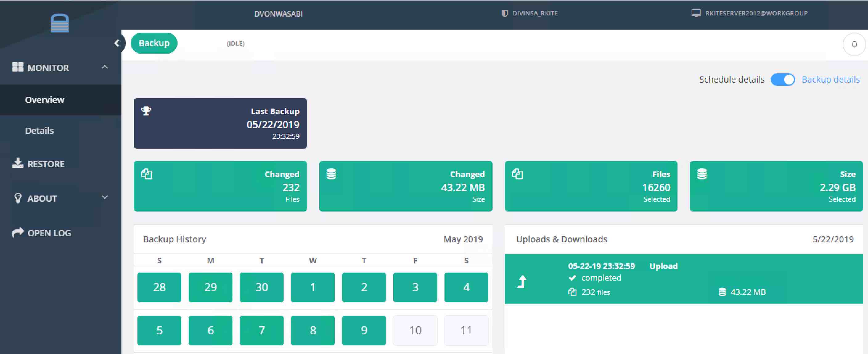Click the database icon on 43.22 MB card
The height and width of the screenshot is (354, 868).
pos(331,174)
